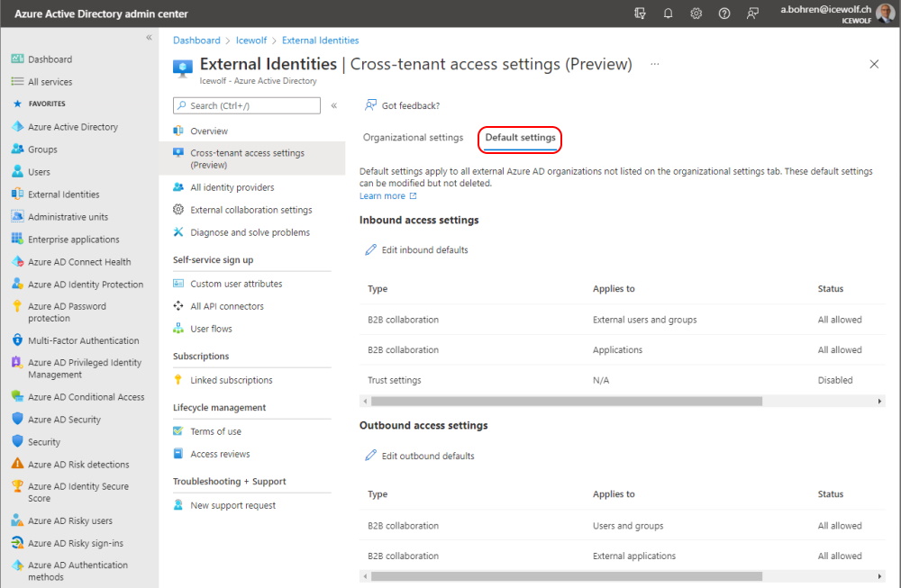Click the Administrative units icon
This screenshot has height=588, width=901.
coord(18,216)
